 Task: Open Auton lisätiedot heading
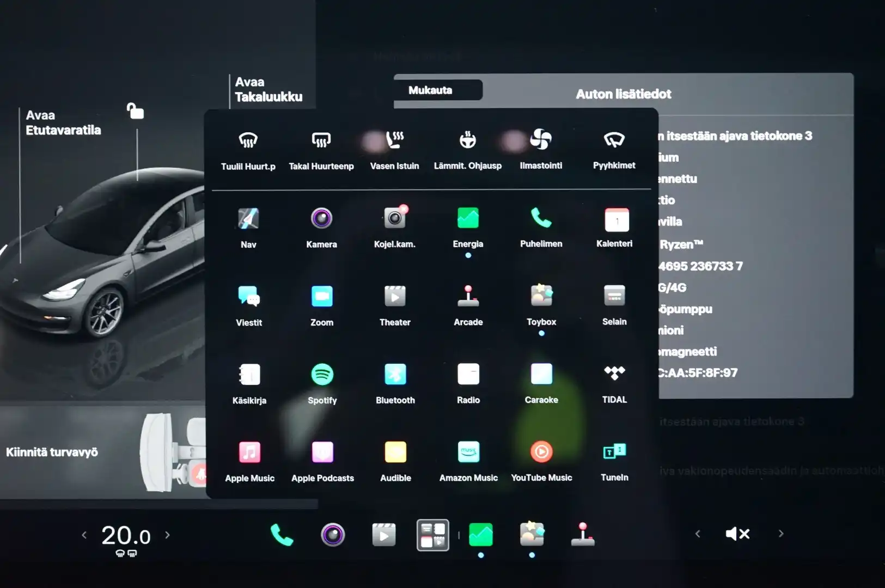pyautogui.click(x=624, y=94)
